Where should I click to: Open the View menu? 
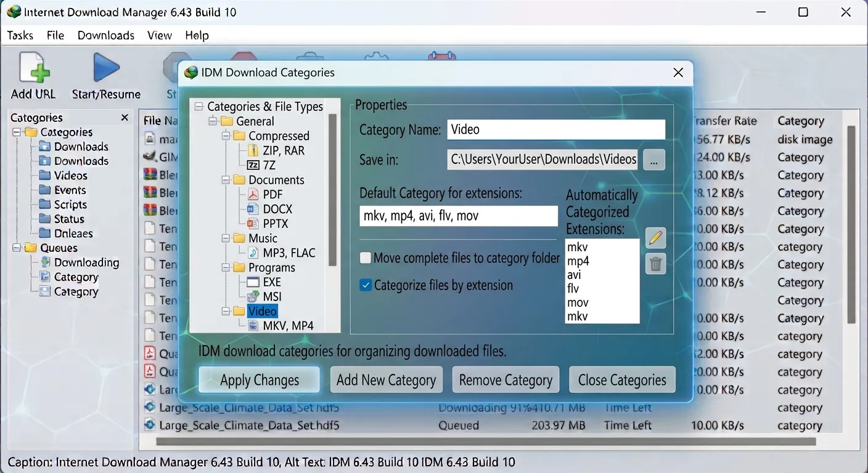click(160, 35)
